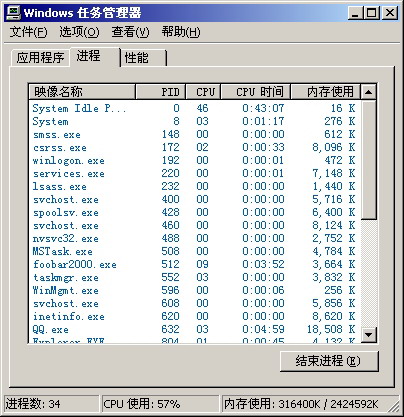Select the System Idle P... process row
Screen dimensions: 404x417
pos(195,108)
